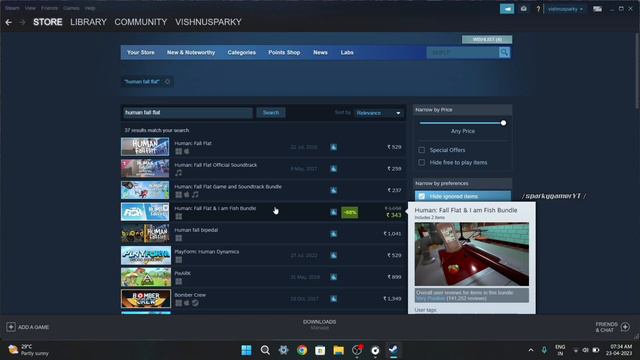Go forward with the right arrow
Viewport: 640px width, 360px height.
point(22,22)
